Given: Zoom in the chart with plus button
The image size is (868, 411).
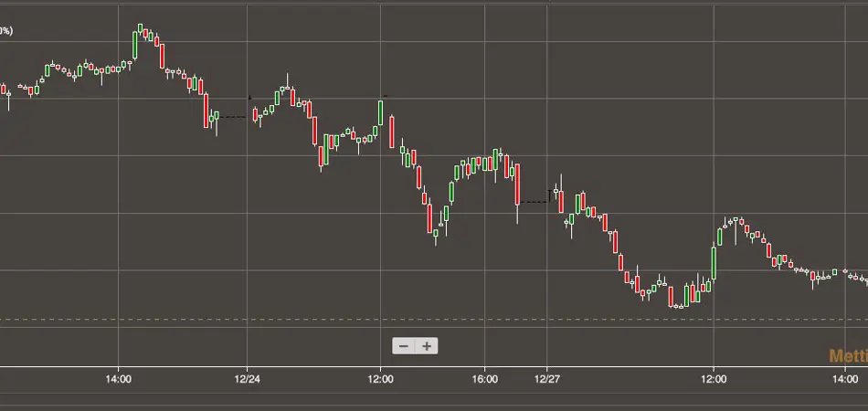Looking at the screenshot, I should (x=427, y=346).
